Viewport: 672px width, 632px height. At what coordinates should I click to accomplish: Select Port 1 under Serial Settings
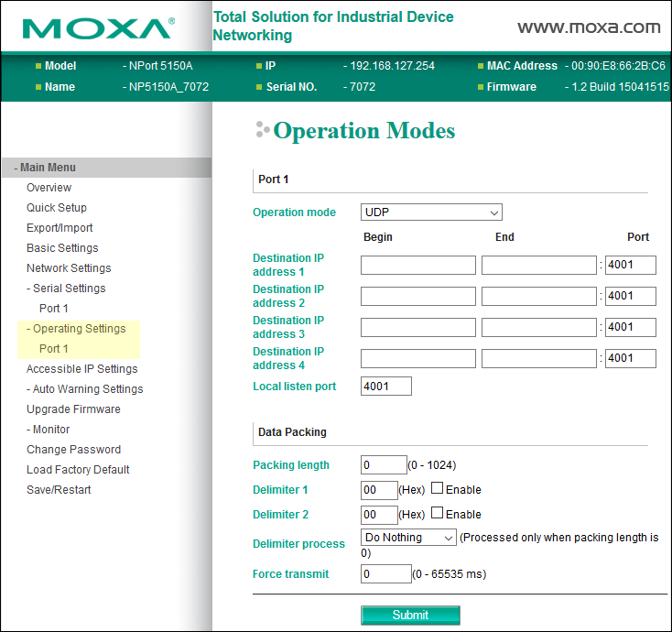[x=54, y=309]
